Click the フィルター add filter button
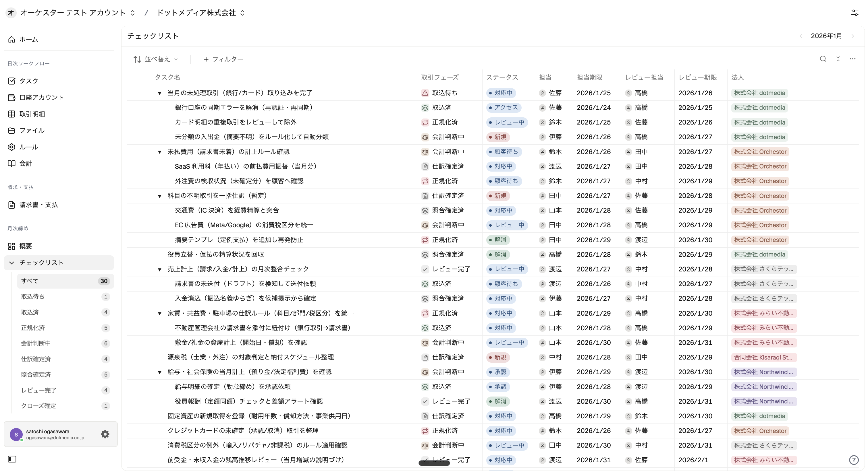The image size is (868, 474). [x=223, y=59]
